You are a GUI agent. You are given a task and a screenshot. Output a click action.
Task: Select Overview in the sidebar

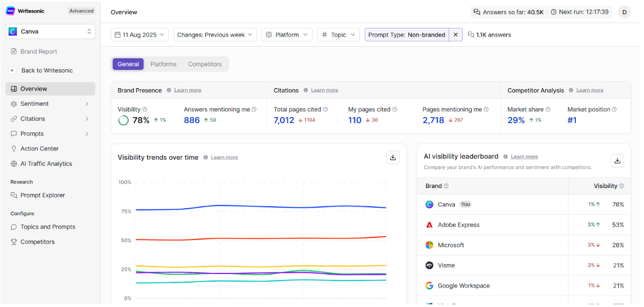51,89
